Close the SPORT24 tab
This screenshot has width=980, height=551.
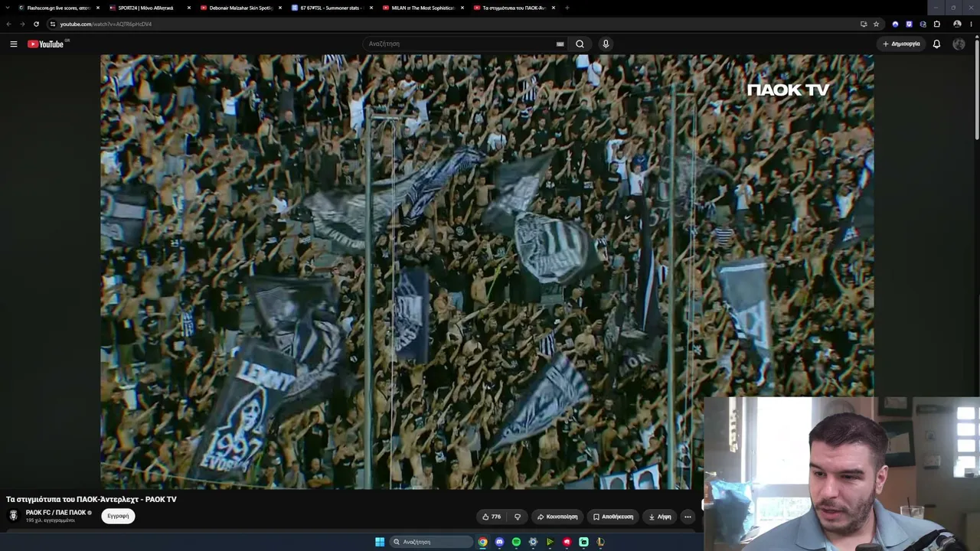[189, 8]
